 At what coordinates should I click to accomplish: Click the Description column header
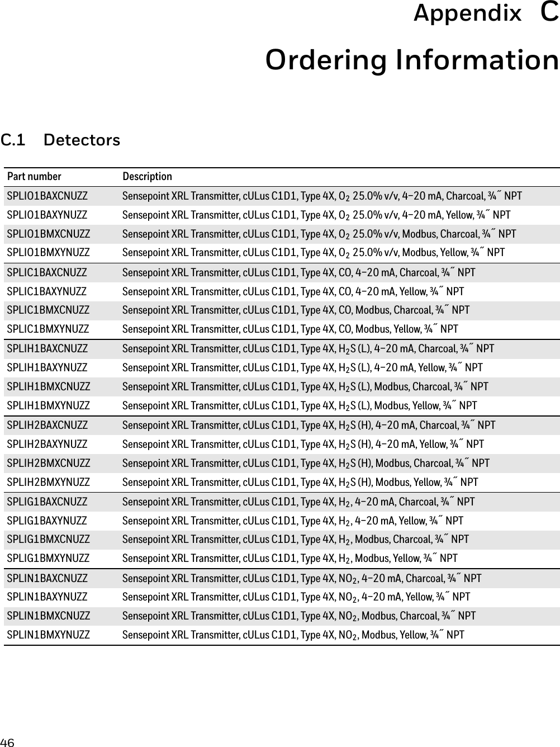[148, 177]
